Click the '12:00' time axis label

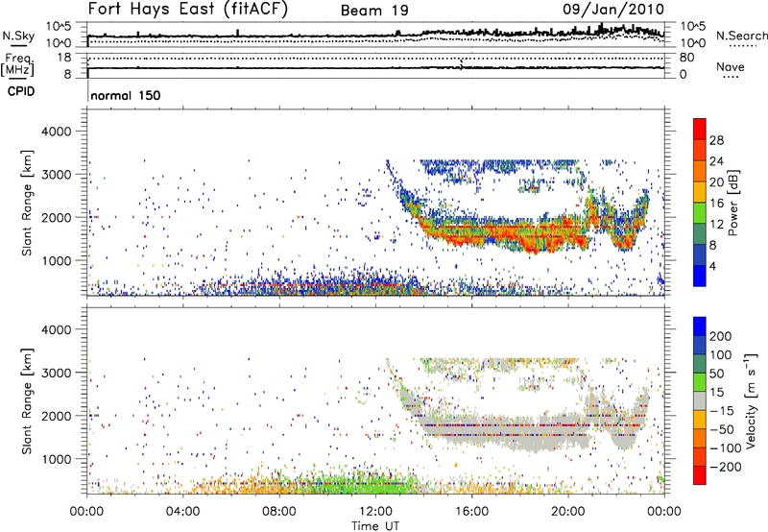[x=375, y=512]
